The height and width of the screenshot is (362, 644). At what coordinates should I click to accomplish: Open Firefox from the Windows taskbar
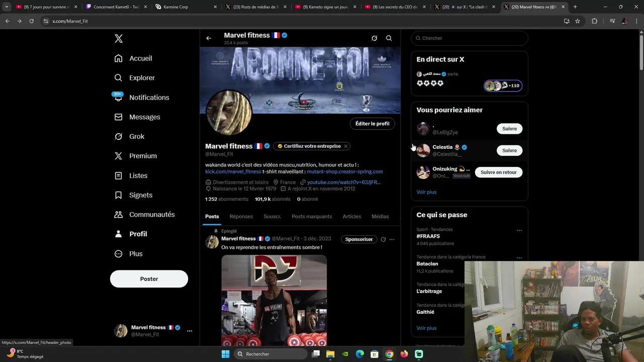click(x=404, y=354)
